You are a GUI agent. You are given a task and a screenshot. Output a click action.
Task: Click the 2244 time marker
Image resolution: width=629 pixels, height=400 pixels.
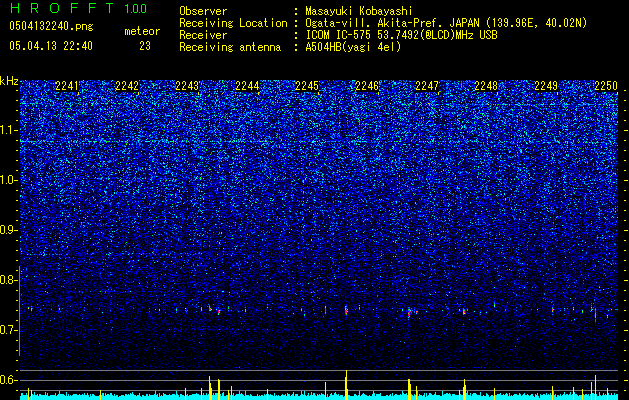[247, 86]
